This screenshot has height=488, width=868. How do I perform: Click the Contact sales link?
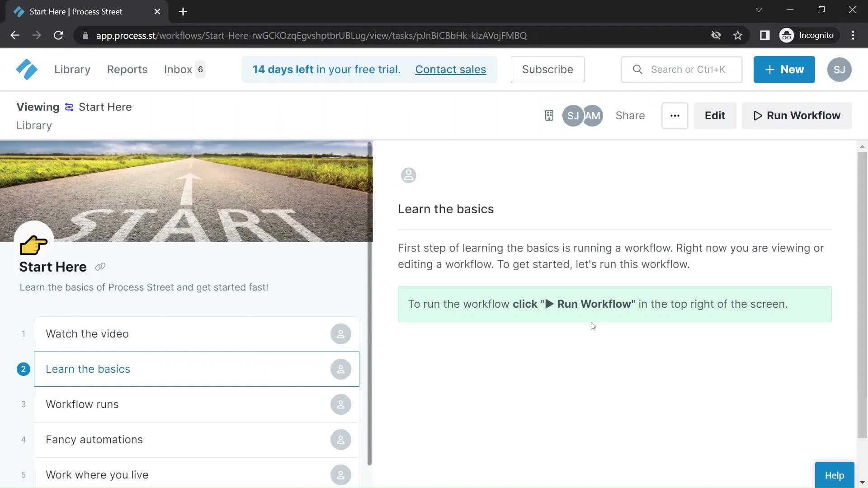(x=451, y=70)
